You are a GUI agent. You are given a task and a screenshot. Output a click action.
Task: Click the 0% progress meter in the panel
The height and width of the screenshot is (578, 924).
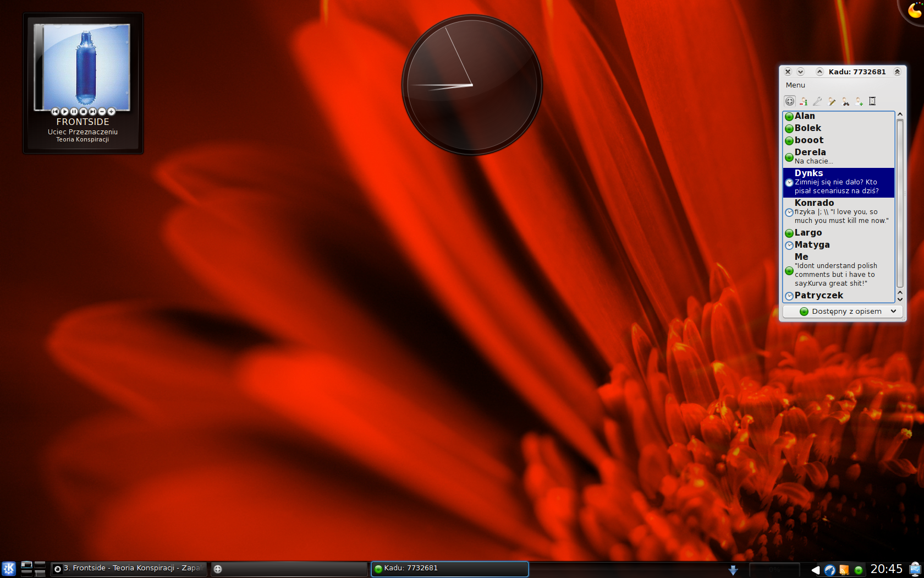coord(774,570)
